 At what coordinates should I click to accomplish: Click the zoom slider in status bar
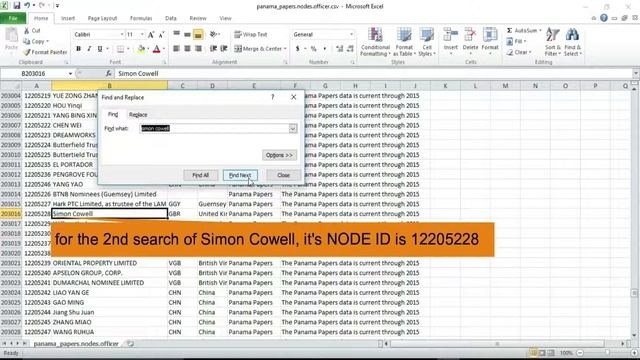pos(607,353)
